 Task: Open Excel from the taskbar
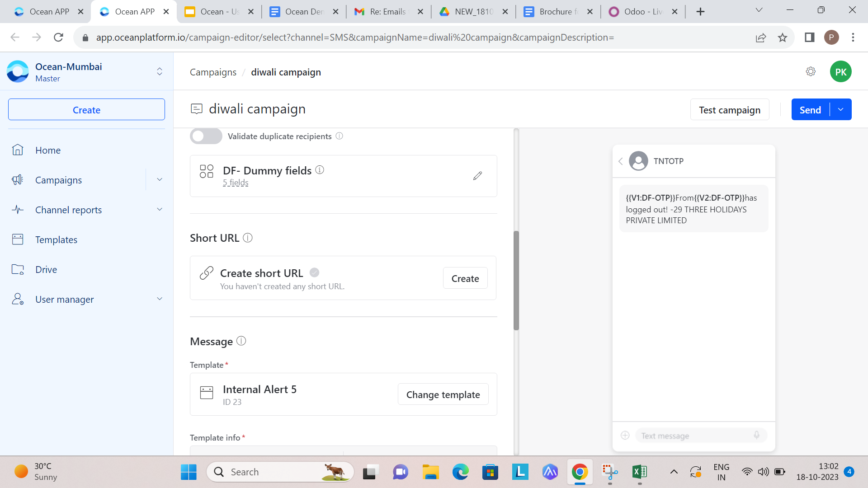(640, 472)
